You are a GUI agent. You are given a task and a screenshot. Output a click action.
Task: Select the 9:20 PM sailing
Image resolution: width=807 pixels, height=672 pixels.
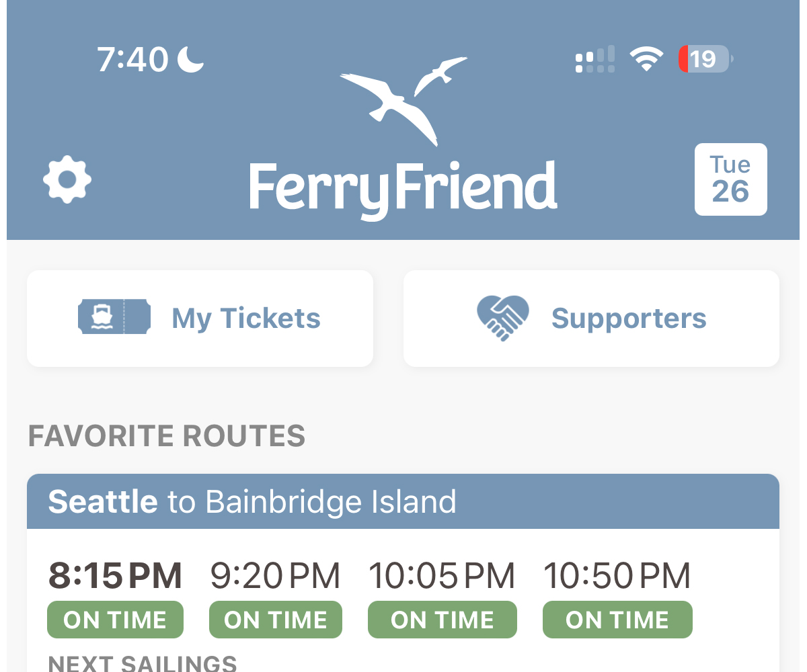[x=275, y=576]
